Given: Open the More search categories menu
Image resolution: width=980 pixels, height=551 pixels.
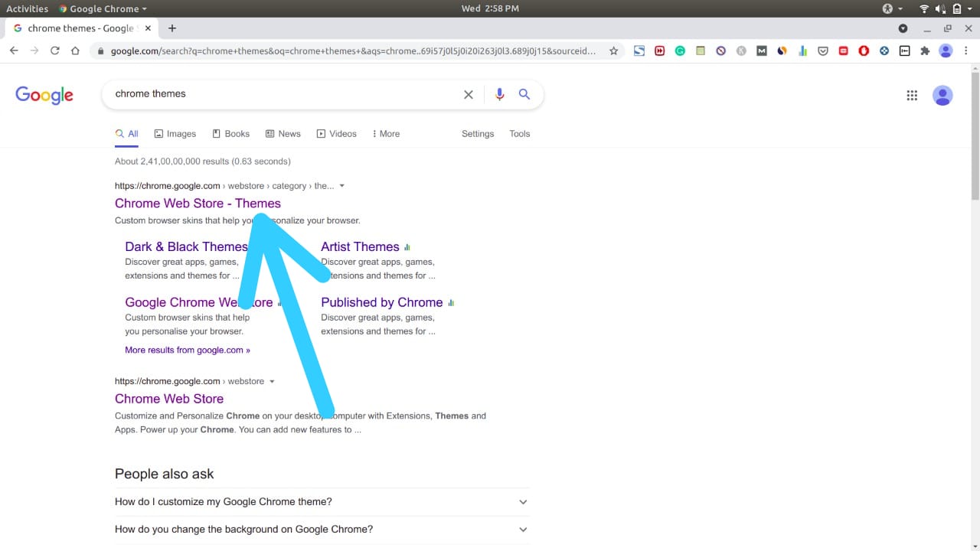Looking at the screenshot, I should click(x=386, y=134).
